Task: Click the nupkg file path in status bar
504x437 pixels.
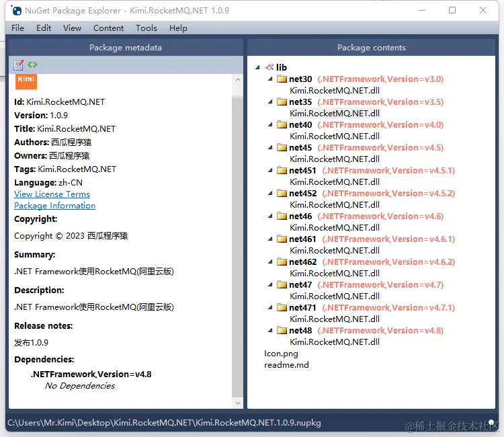Action: (164, 422)
